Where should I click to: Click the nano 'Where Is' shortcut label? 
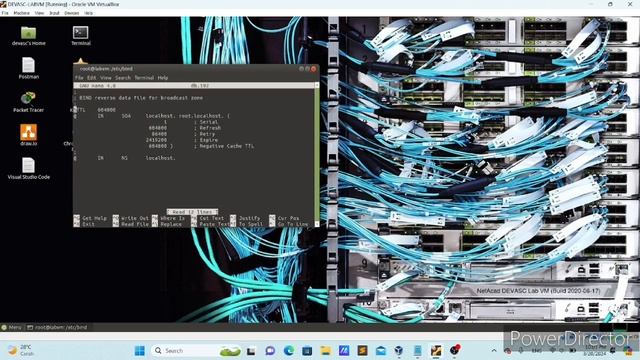pos(172,218)
